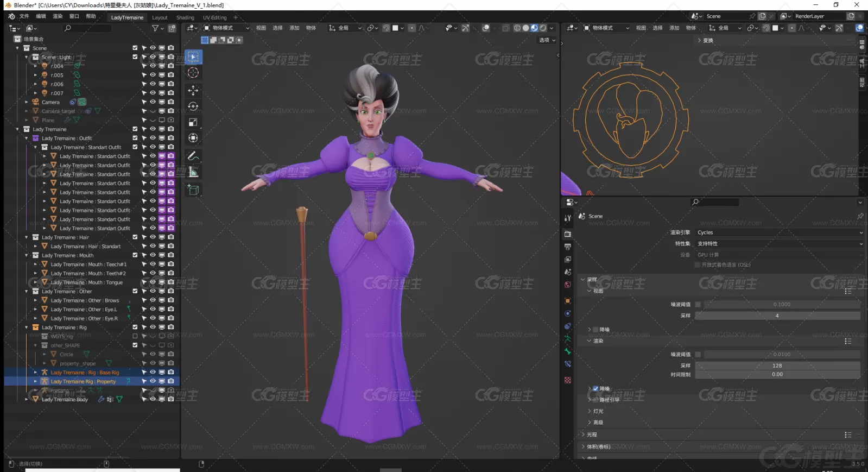Open the Window (窗口) menu
The height and width of the screenshot is (472, 868).
pyautogui.click(x=74, y=16)
